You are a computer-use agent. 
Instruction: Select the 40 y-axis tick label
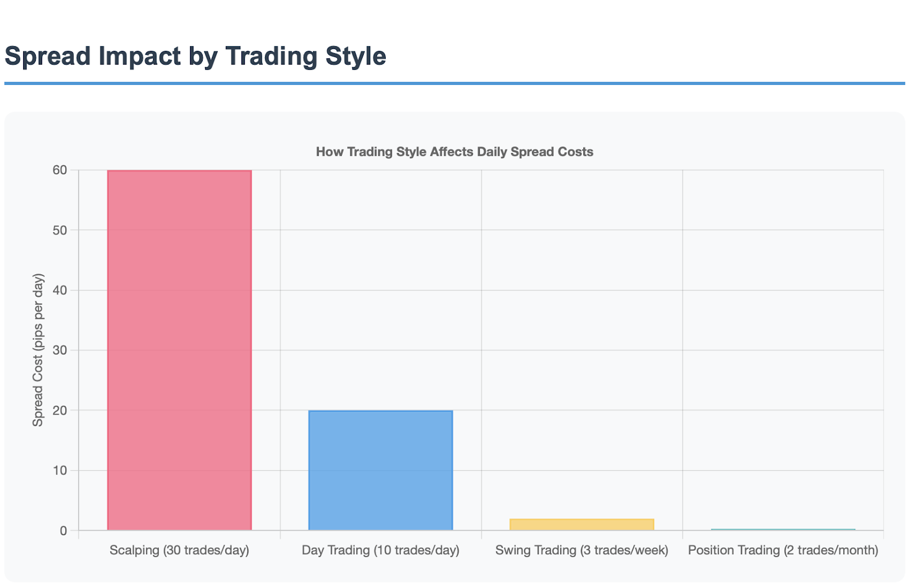(60, 290)
